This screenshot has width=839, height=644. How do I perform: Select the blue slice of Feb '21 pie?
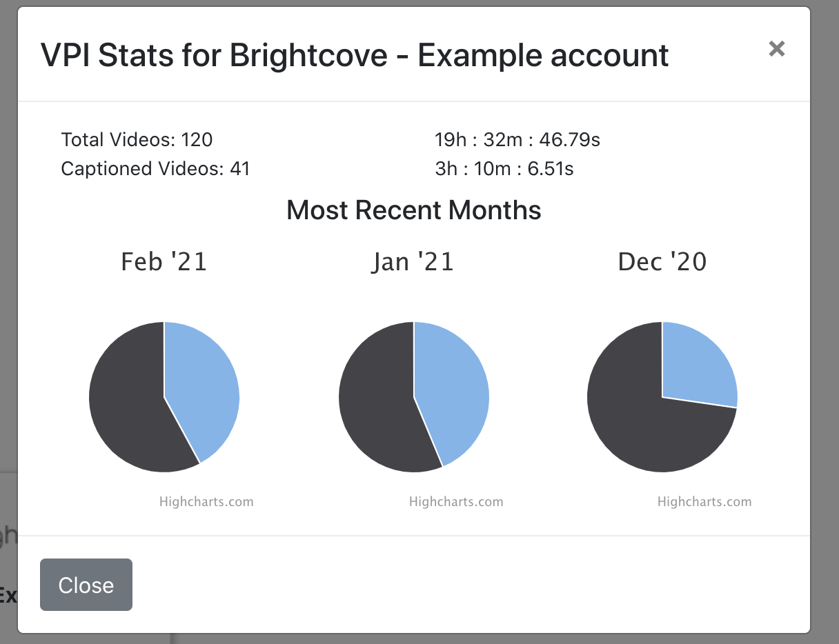[204, 386]
